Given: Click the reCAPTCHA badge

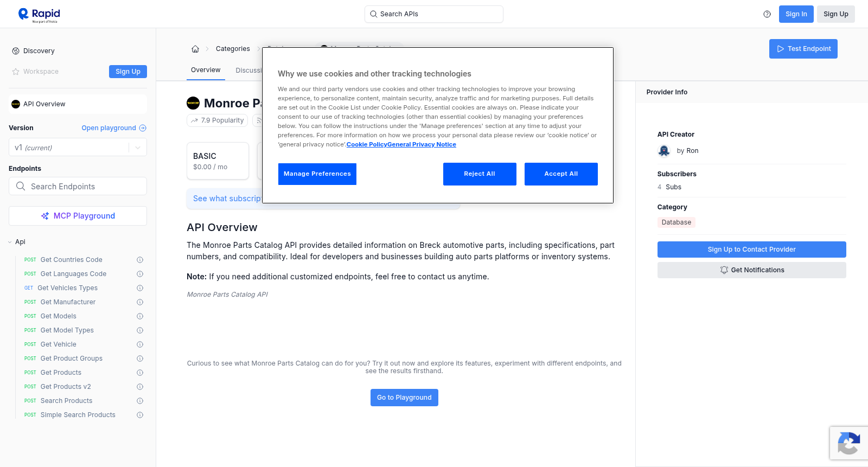Looking at the screenshot, I should click(x=849, y=443).
